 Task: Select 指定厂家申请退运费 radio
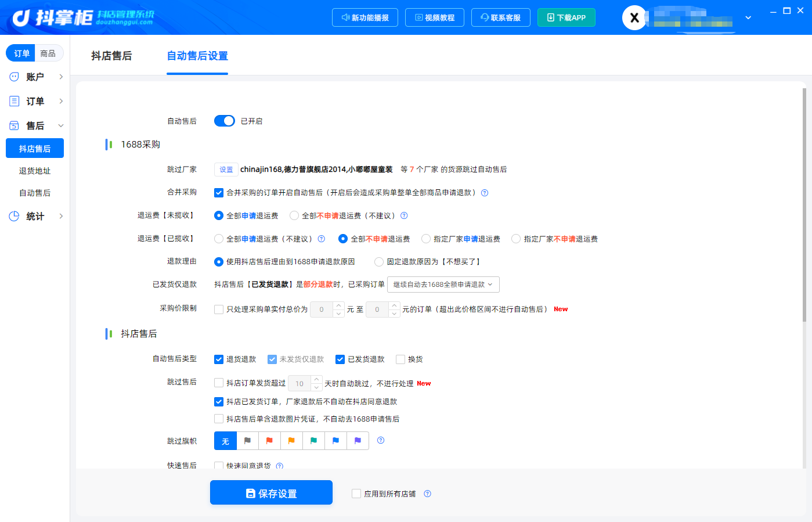point(426,239)
